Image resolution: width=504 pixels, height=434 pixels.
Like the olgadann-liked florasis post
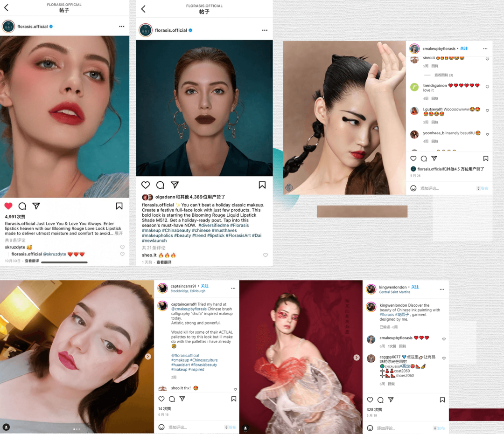pyautogui.click(x=146, y=185)
